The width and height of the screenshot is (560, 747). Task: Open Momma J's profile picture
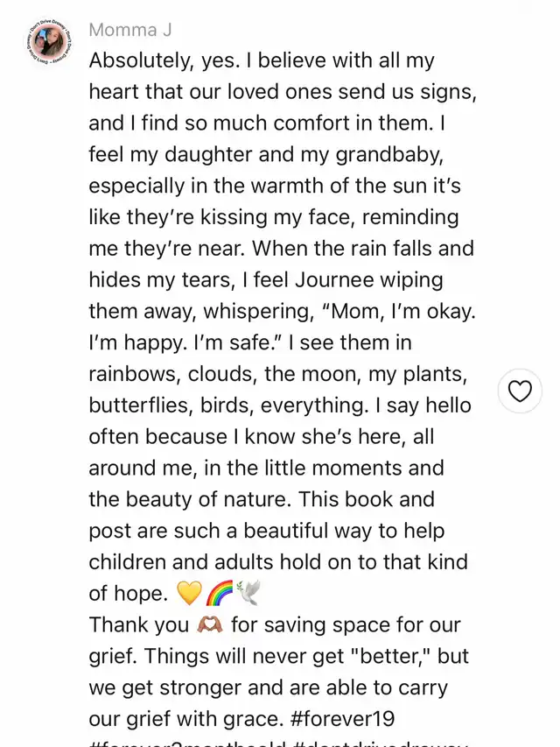(48, 45)
